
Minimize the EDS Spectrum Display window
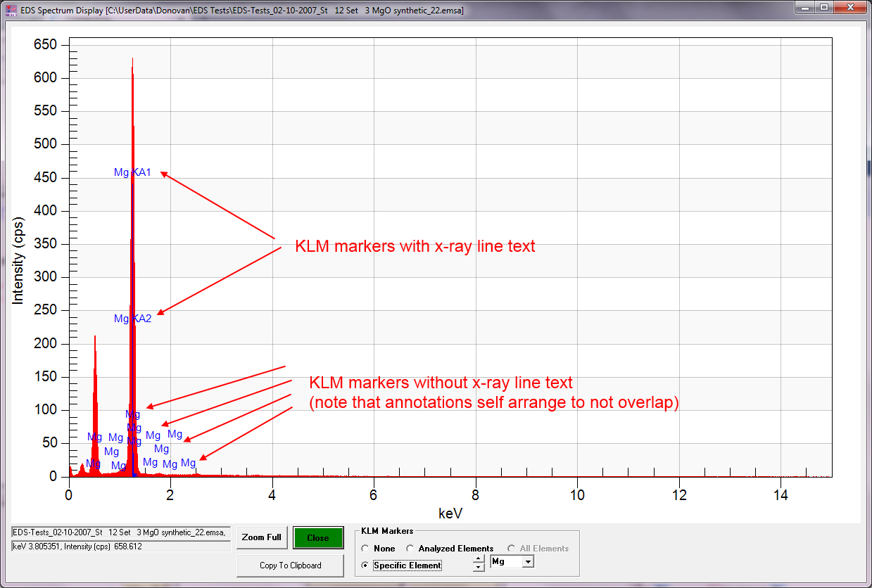(805, 8)
